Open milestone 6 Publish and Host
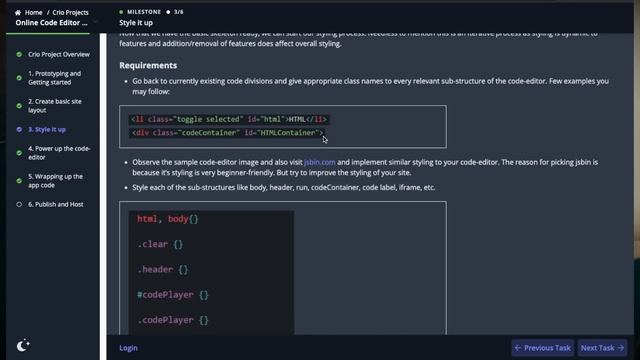The height and width of the screenshot is (360, 640). (x=56, y=204)
